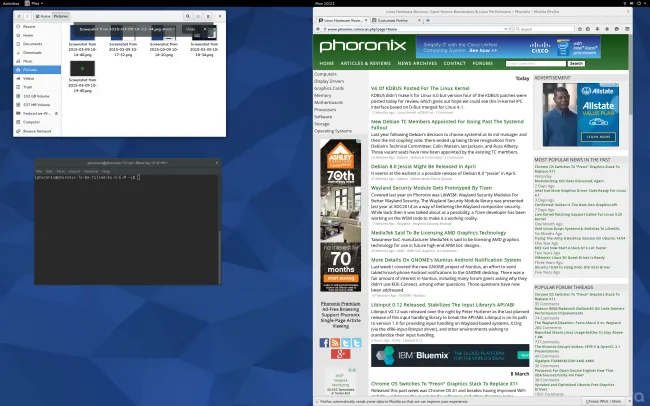Image resolution: width=650 pixels, height=406 pixels.
Task: Select Recent in the Files sidebar
Action: (37, 27)
